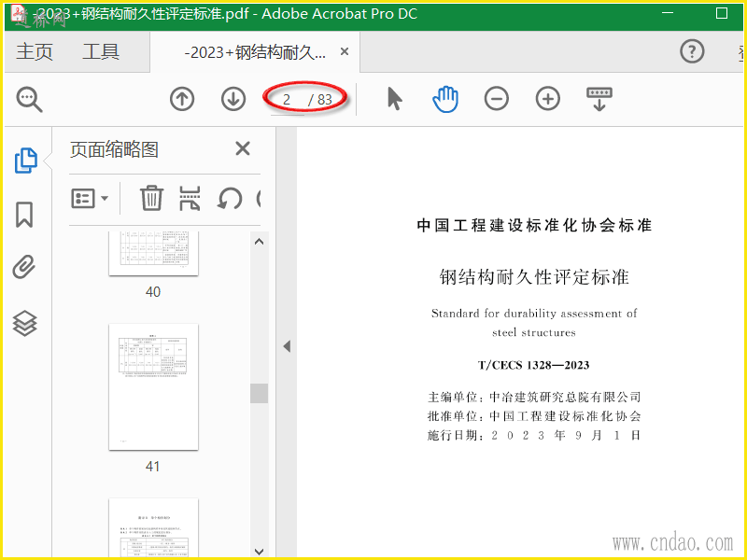The width and height of the screenshot is (747, 560).
Task: Click the page 41 label
Action: (x=152, y=466)
